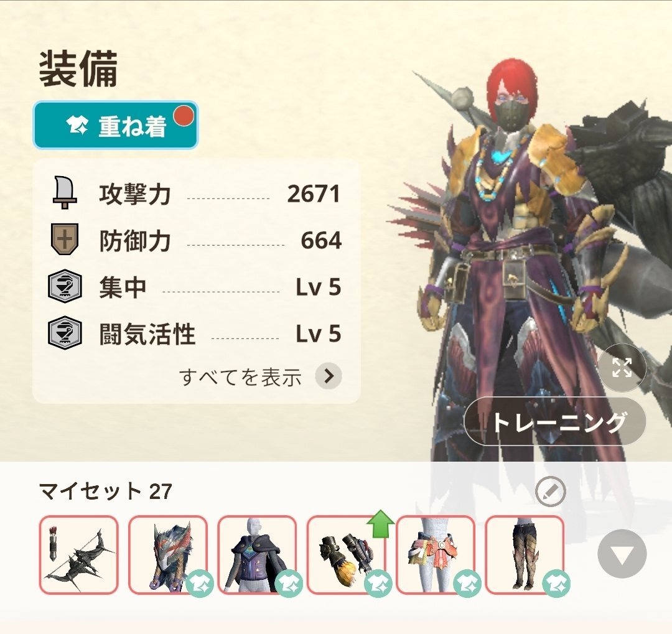Enter fullscreen character view with expand icon
The width and height of the screenshot is (672, 634).
[x=622, y=367]
